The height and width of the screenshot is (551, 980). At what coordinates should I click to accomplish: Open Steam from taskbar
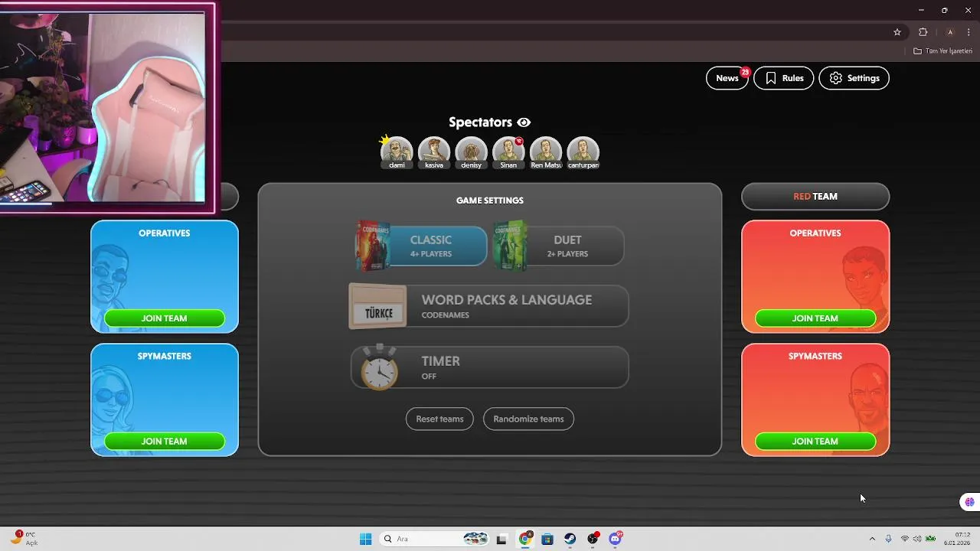click(x=570, y=539)
